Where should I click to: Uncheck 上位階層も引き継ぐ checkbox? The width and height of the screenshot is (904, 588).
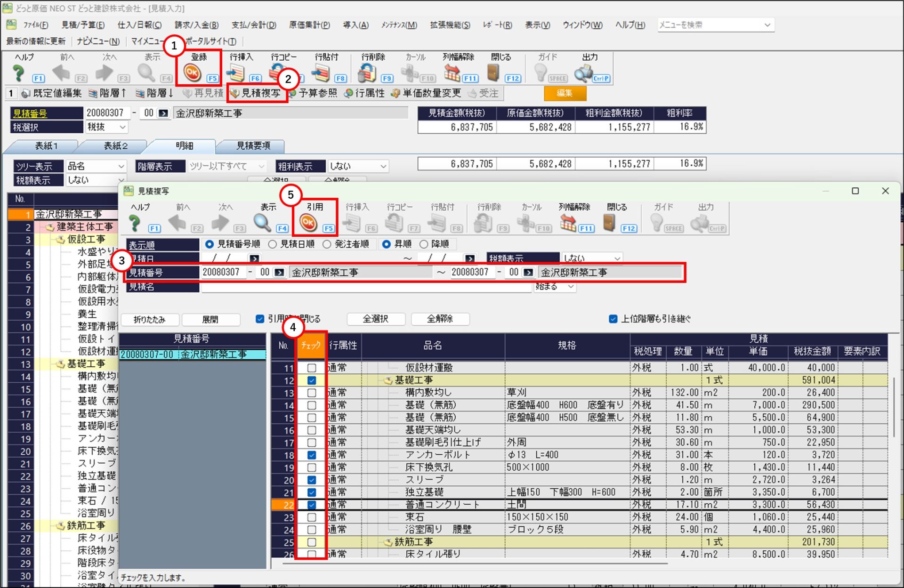pos(613,319)
